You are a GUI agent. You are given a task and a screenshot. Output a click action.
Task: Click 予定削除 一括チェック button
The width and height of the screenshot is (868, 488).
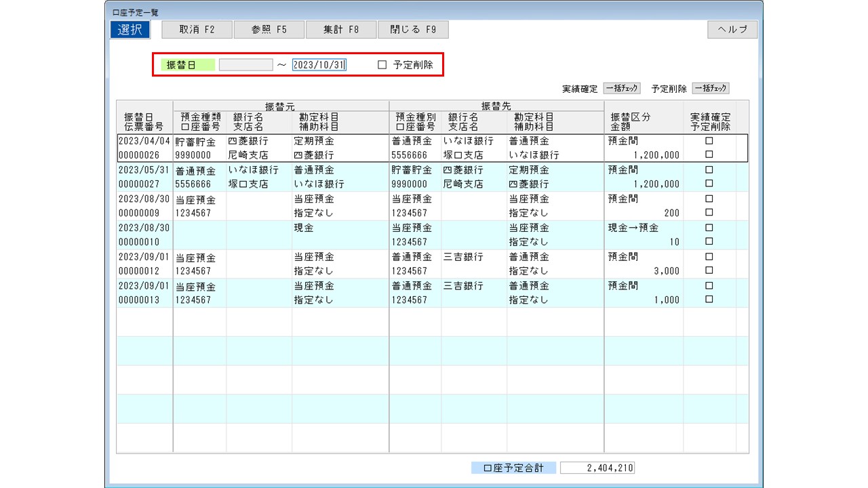[x=711, y=88]
